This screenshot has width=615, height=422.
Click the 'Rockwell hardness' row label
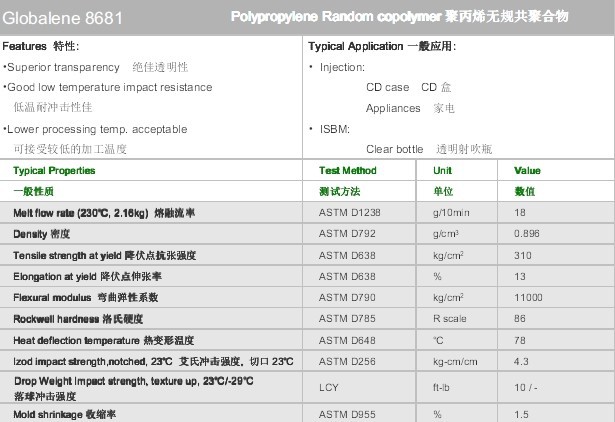click(x=78, y=319)
